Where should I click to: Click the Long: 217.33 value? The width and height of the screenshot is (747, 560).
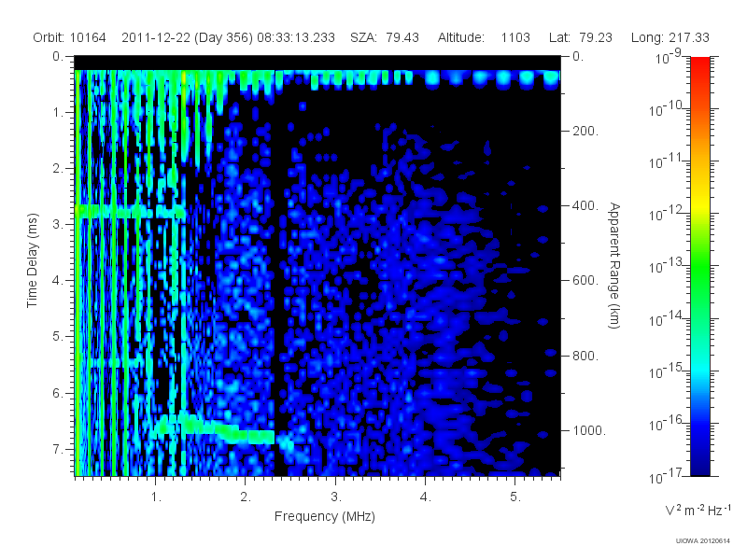[670, 37]
